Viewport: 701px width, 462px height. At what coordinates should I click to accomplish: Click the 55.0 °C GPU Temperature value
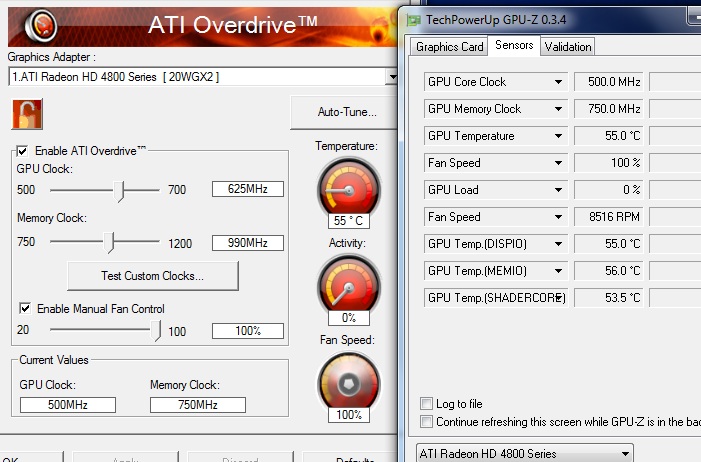pyautogui.click(x=609, y=136)
